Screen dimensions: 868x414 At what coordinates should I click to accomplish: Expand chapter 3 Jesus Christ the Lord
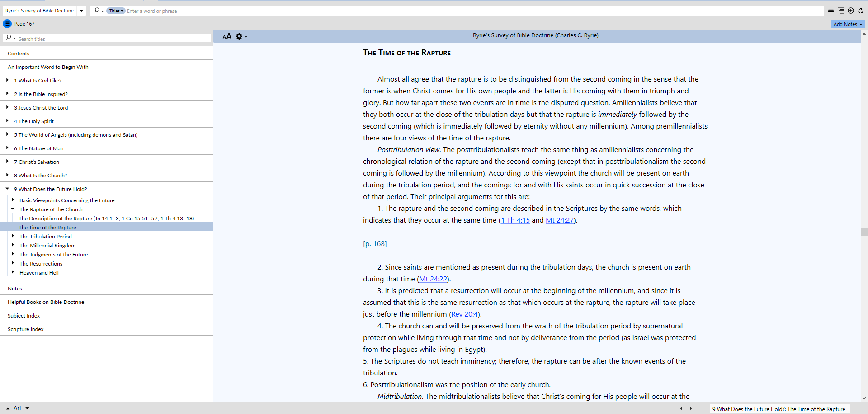click(x=7, y=107)
